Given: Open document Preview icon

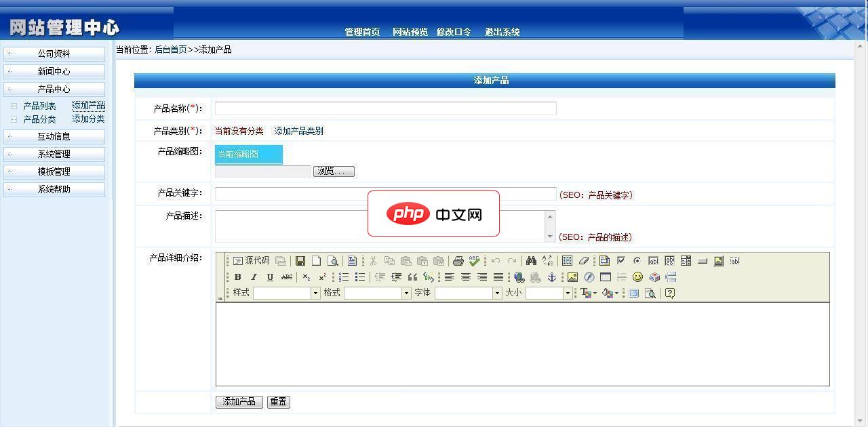Looking at the screenshot, I should [333, 261].
